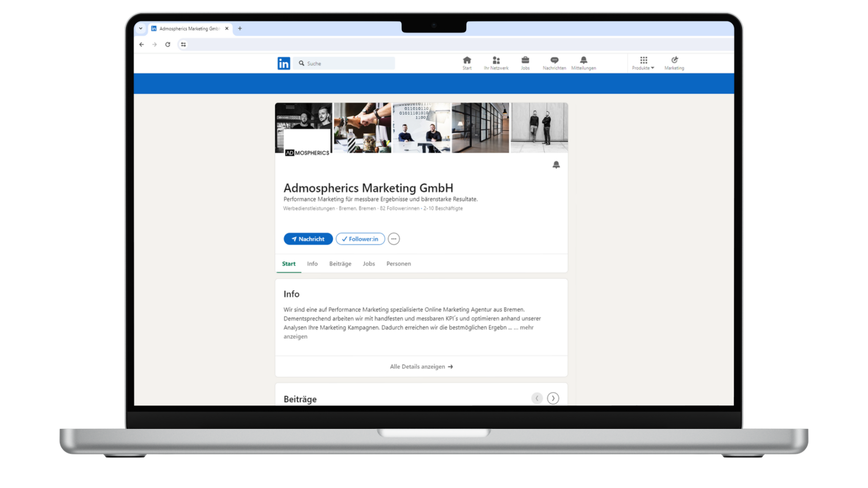The image size is (868, 488).
Task: Open the three-dot more options menu
Action: 394,239
